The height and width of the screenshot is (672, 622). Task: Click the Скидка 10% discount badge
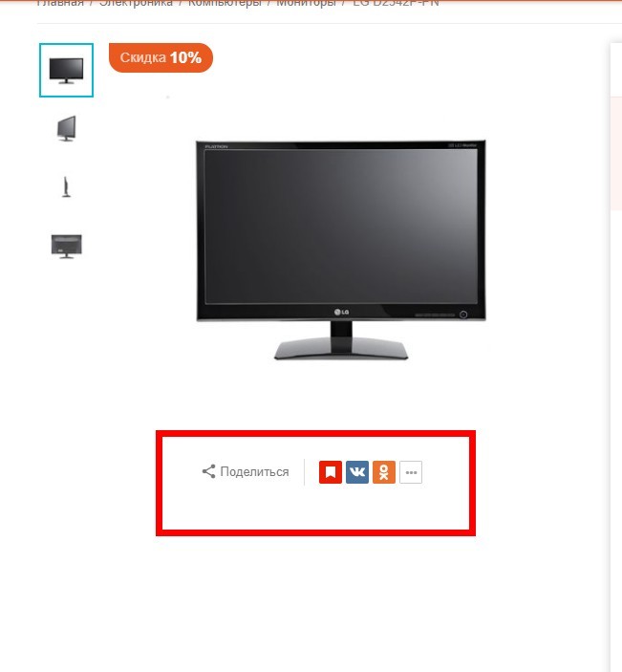pos(161,57)
